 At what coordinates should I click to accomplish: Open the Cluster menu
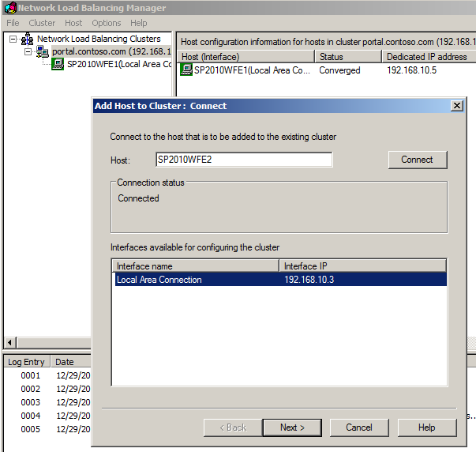point(42,23)
